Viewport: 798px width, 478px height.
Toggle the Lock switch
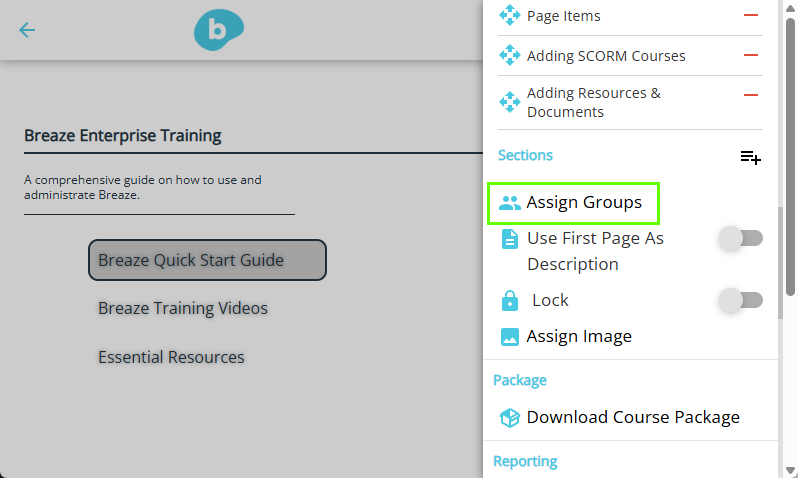tap(741, 300)
